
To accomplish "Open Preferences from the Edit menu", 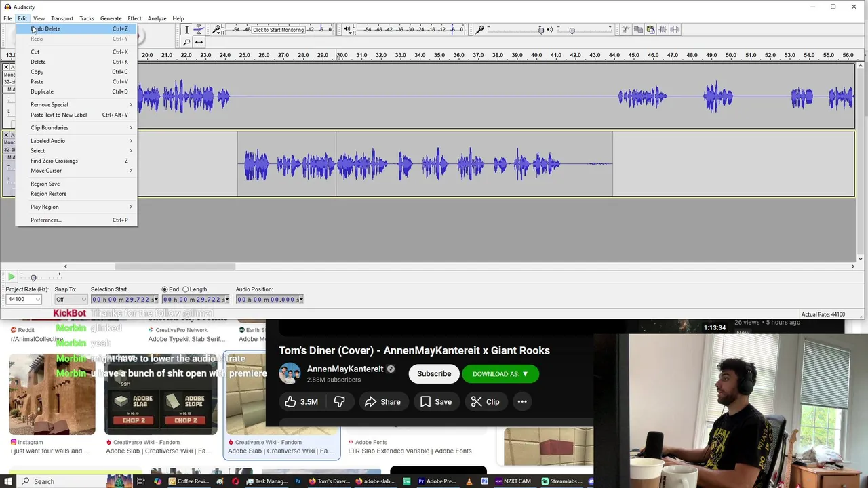I will (x=77, y=220).
